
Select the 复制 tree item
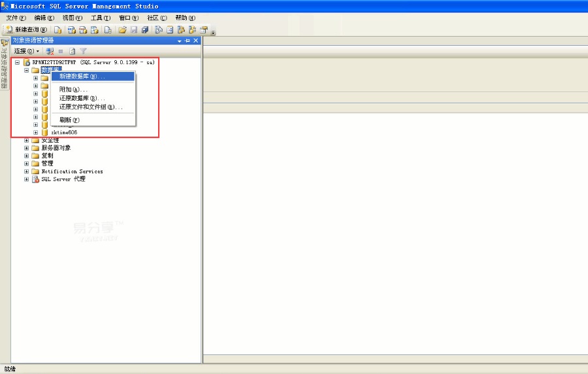pyautogui.click(x=47, y=156)
